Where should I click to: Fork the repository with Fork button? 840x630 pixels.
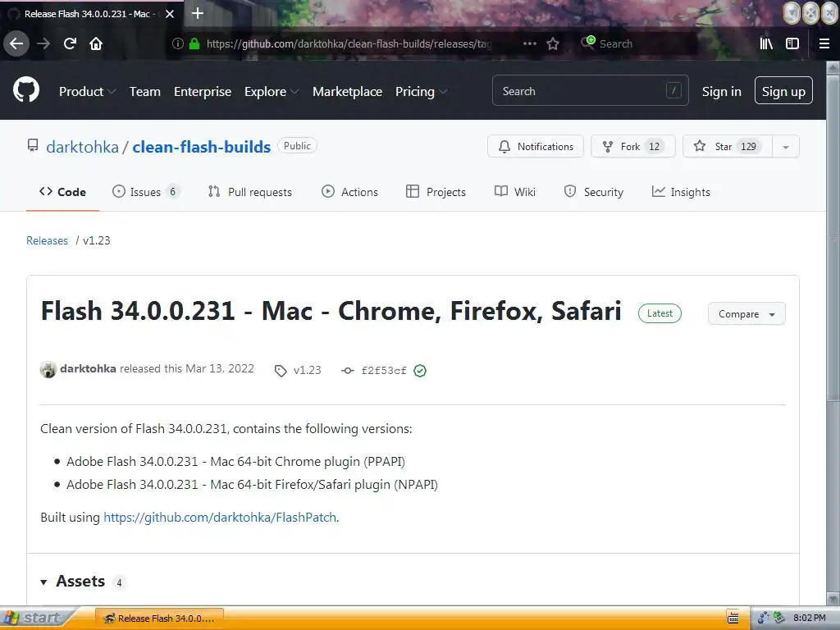point(632,146)
